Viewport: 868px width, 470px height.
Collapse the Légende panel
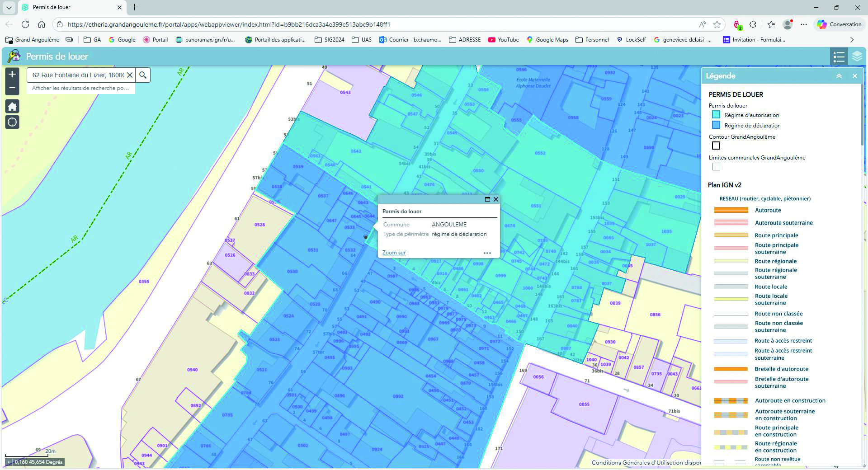(839, 76)
